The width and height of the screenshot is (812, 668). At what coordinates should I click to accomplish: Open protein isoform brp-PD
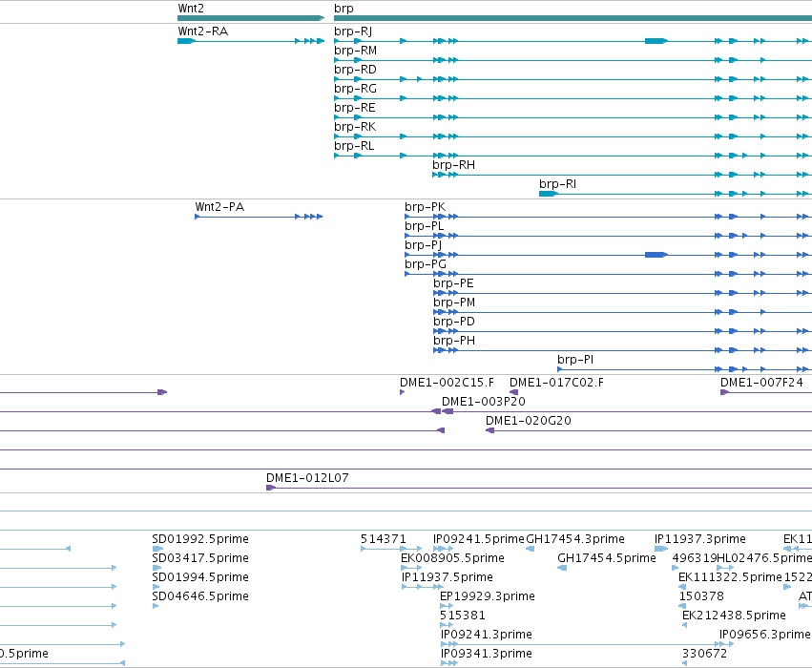[454, 323]
